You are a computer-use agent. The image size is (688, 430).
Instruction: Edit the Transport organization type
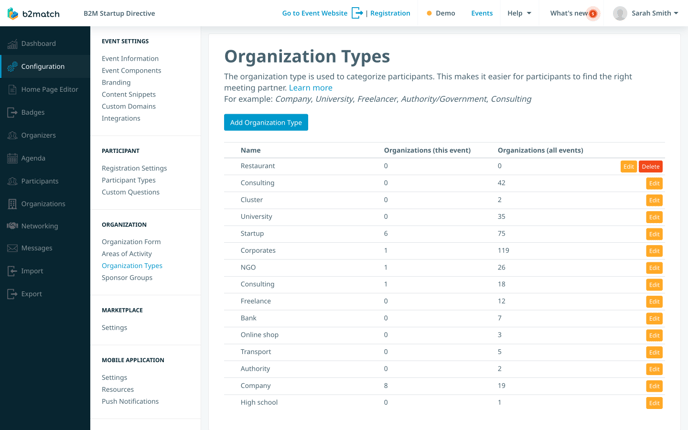click(x=654, y=352)
